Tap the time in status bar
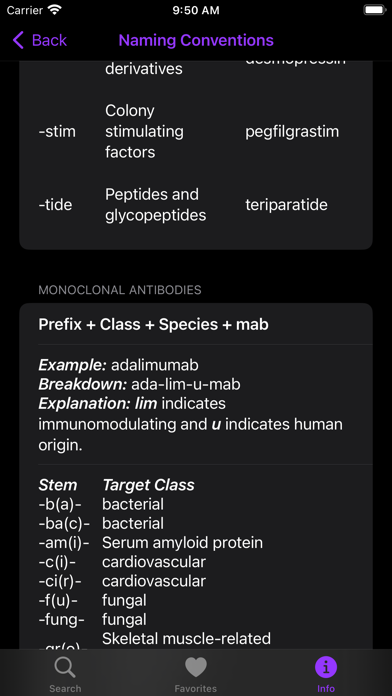Viewport: 392px width, 696px height. 196,10
